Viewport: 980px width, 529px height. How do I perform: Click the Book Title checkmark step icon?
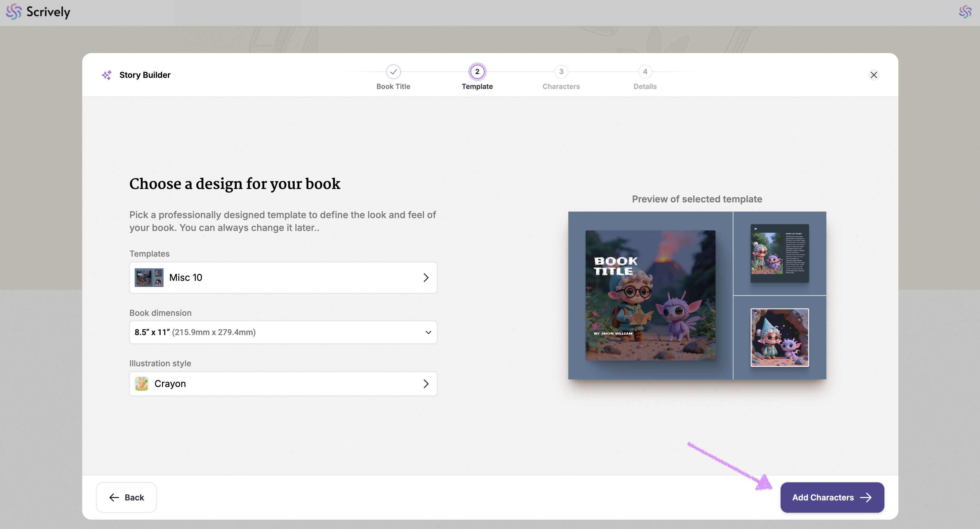[x=393, y=71]
